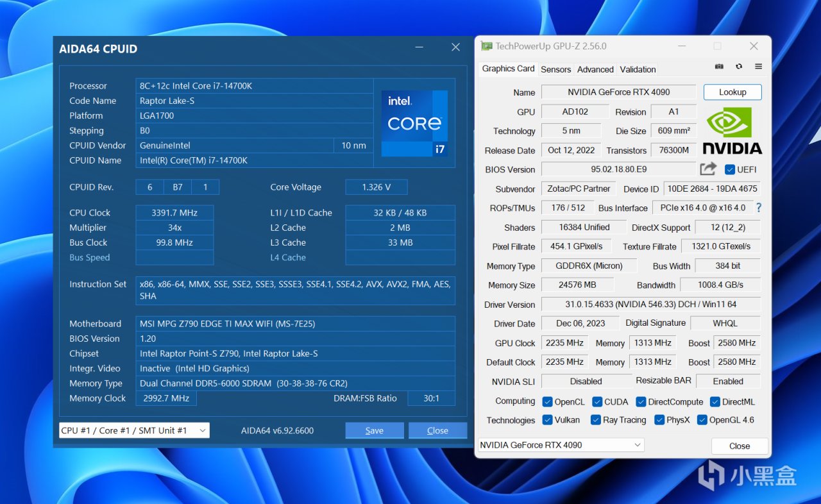Open the Advanced tab

[595, 69]
